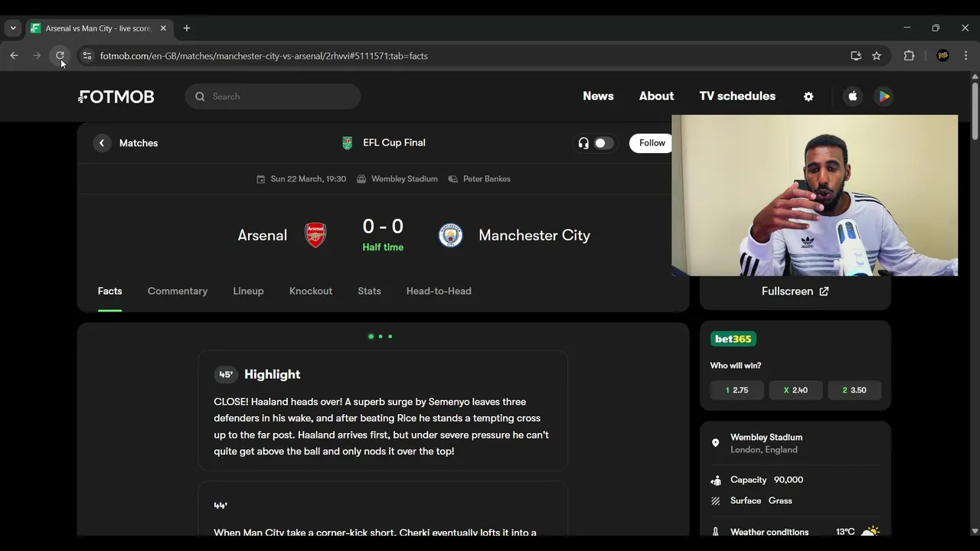This screenshot has width=980, height=551.
Task: Click Weather conditions 13°C row
Action: pyautogui.click(x=795, y=531)
